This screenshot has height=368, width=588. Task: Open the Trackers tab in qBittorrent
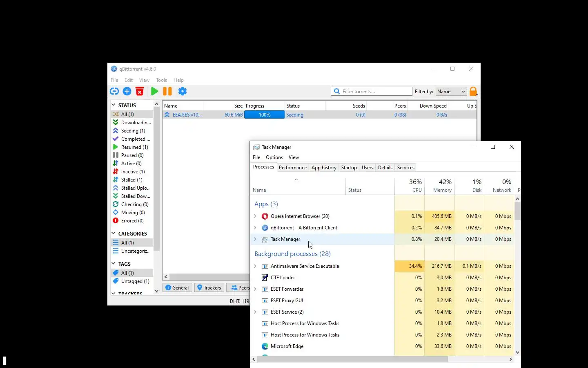tap(209, 288)
